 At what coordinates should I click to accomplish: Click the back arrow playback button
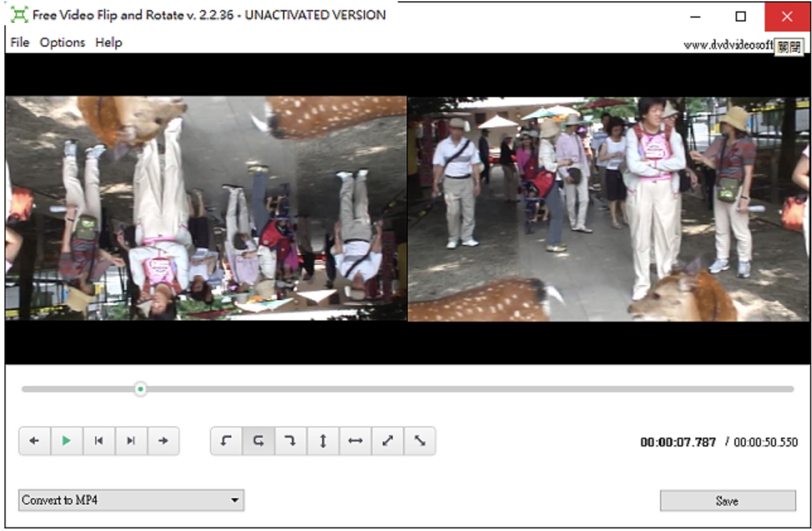coord(35,441)
